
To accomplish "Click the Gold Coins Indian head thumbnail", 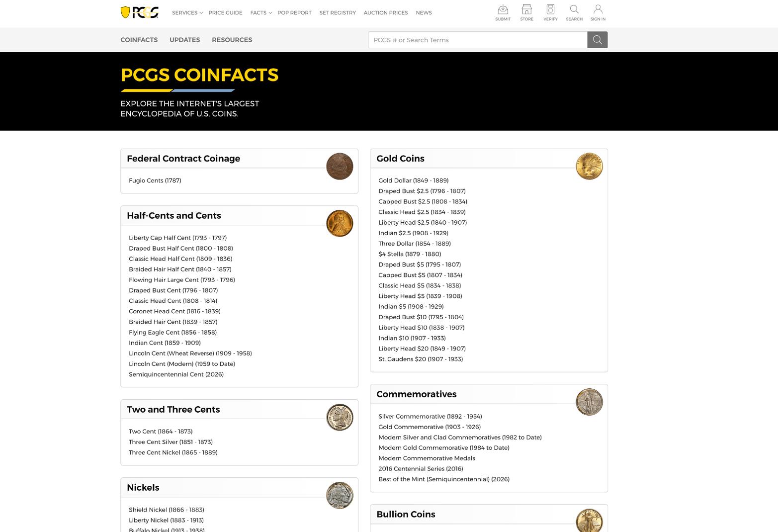I will (589, 166).
